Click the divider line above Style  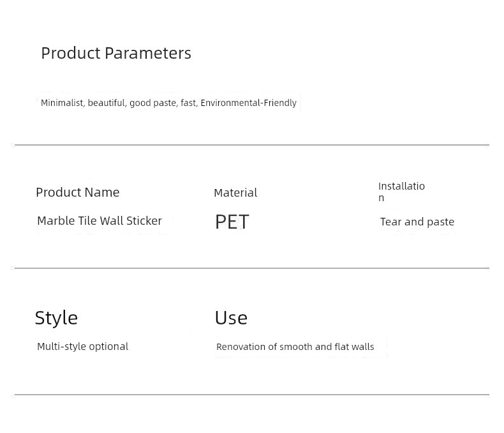tap(252, 268)
